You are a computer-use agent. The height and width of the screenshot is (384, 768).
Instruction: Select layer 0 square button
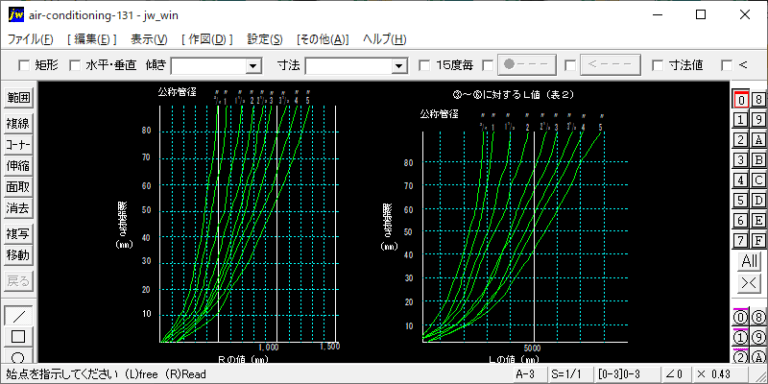(741, 100)
